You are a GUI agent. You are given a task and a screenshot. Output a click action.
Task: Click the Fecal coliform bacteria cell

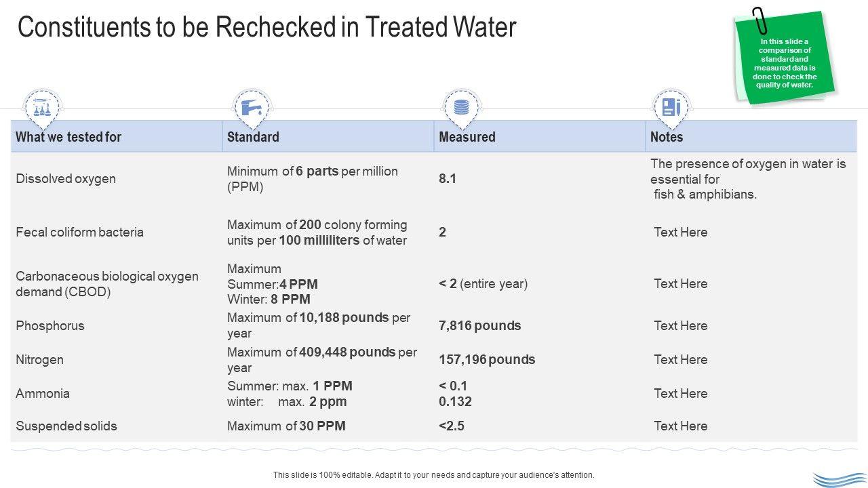79,232
